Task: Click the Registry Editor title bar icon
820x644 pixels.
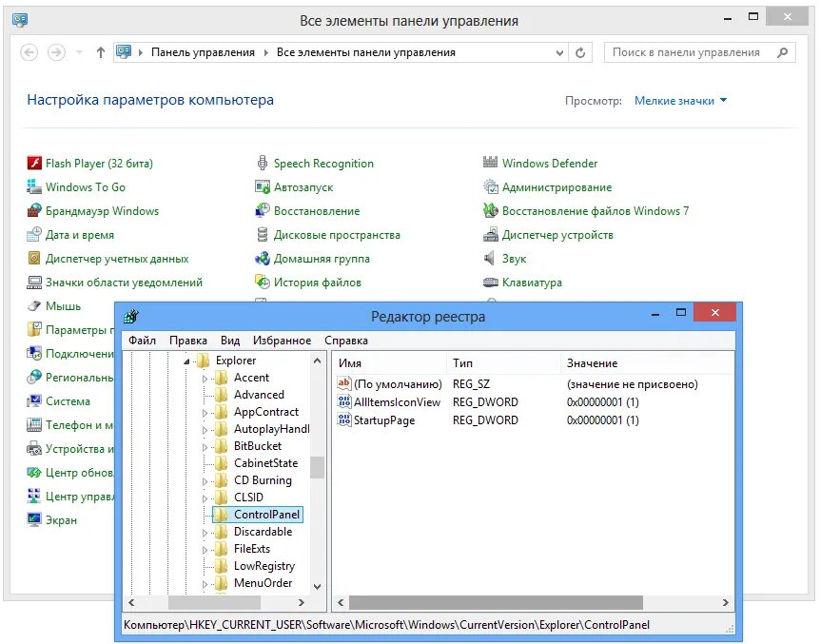Action: pos(131,317)
